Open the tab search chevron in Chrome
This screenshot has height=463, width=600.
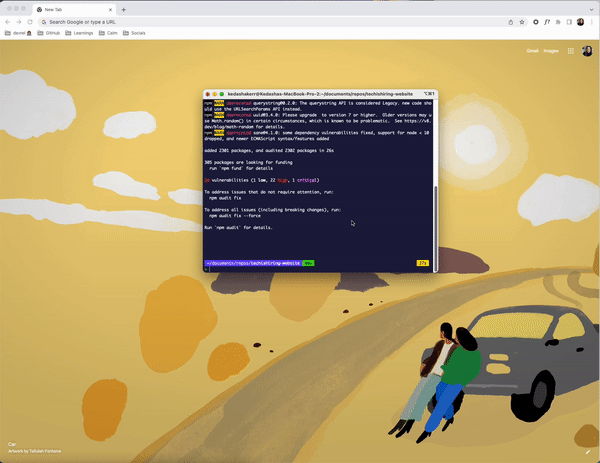[x=592, y=10]
